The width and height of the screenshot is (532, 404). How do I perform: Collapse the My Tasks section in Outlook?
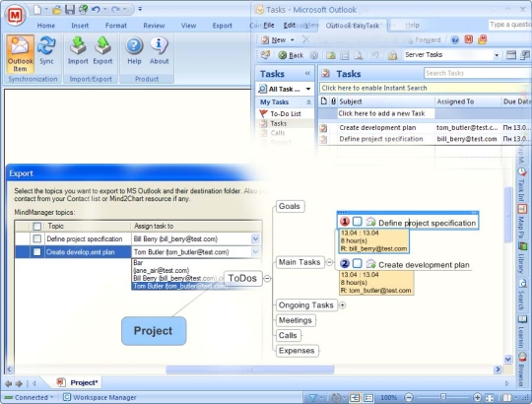click(308, 102)
